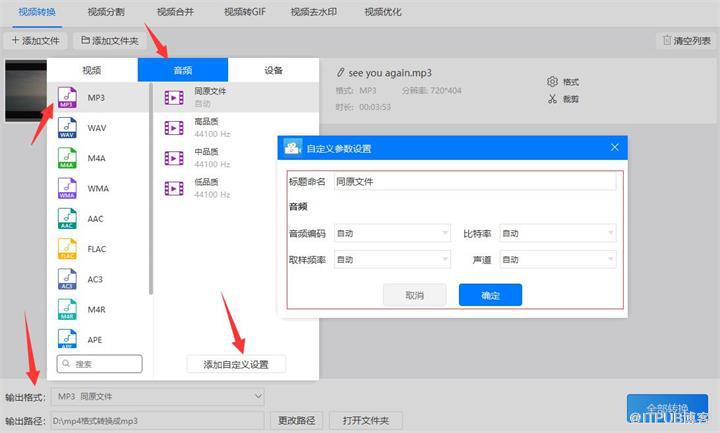The height and width of the screenshot is (433, 720).
Task: Click the 添加文件夹 button
Action: [x=110, y=40]
